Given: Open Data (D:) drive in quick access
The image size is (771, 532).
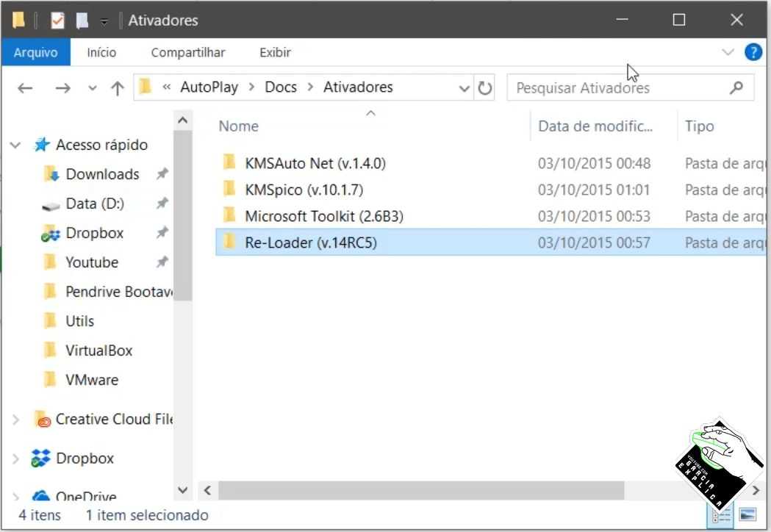Looking at the screenshot, I should coord(94,204).
